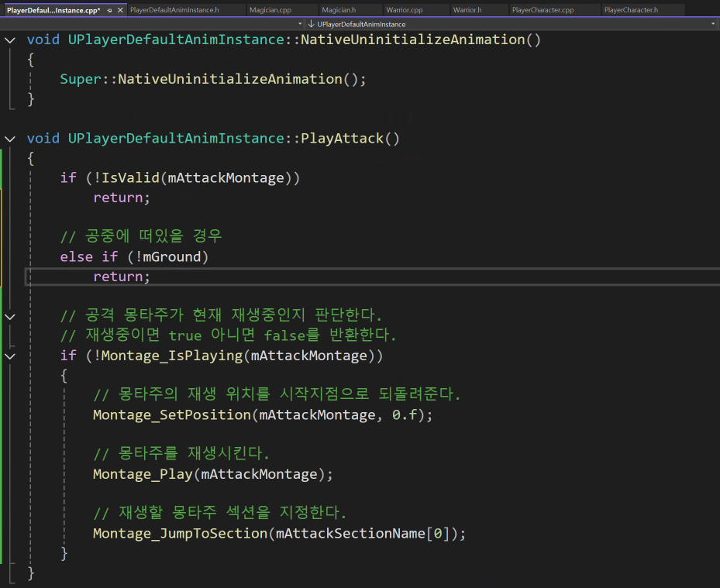The image size is (720, 588).
Task: Click the Montage_JumpToSection call
Action: [x=180, y=533]
